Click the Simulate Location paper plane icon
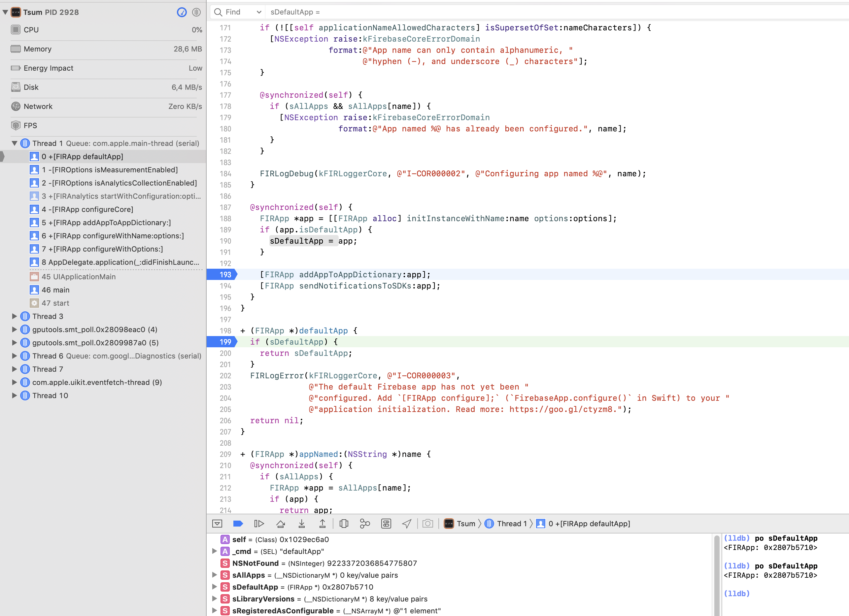 (407, 524)
